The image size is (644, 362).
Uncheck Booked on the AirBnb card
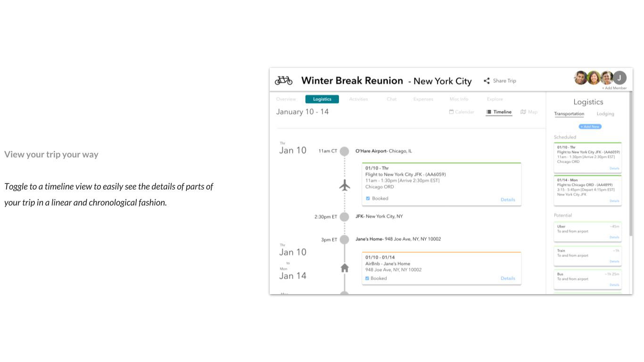point(367,279)
